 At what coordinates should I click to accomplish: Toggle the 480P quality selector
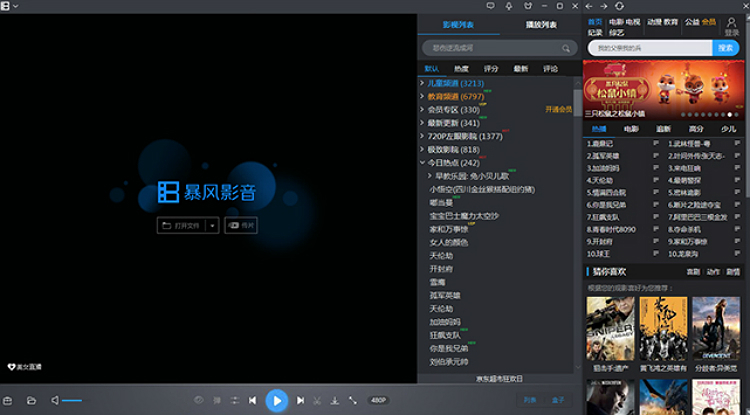point(379,400)
